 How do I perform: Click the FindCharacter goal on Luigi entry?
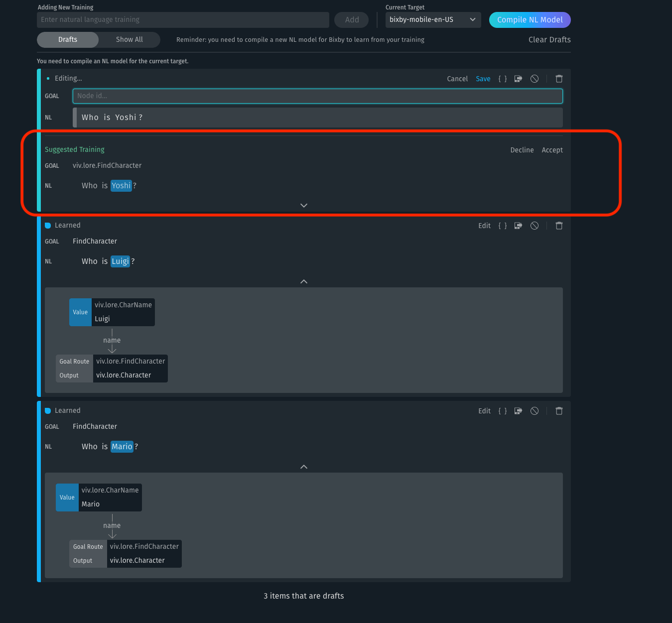click(95, 242)
